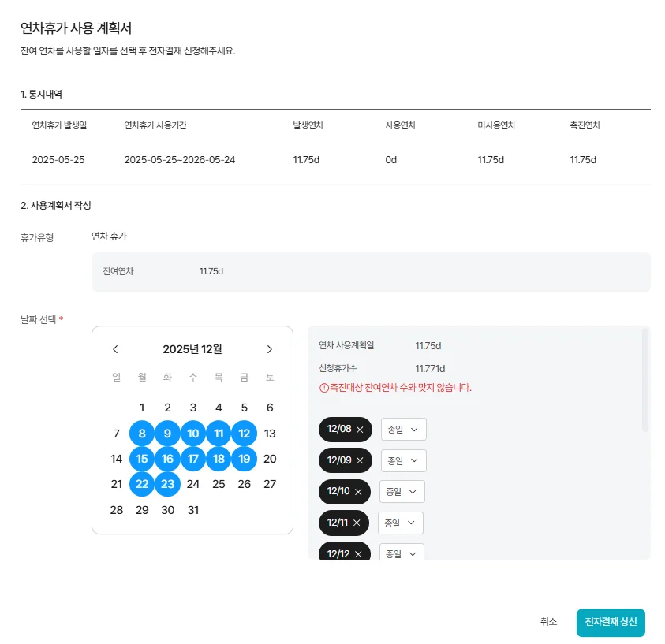Open the 종일 dropdown next to 12/09
The width and height of the screenshot is (665, 644).
pos(403,460)
